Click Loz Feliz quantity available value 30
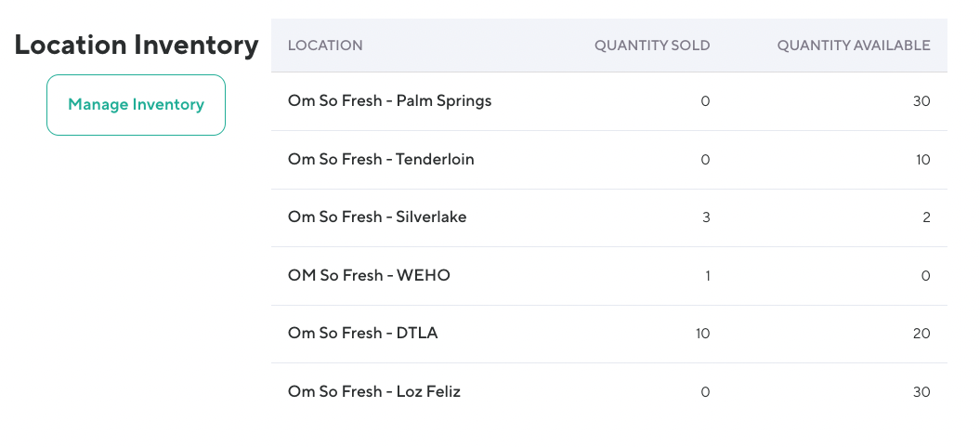The image size is (980, 447). tap(921, 392)
